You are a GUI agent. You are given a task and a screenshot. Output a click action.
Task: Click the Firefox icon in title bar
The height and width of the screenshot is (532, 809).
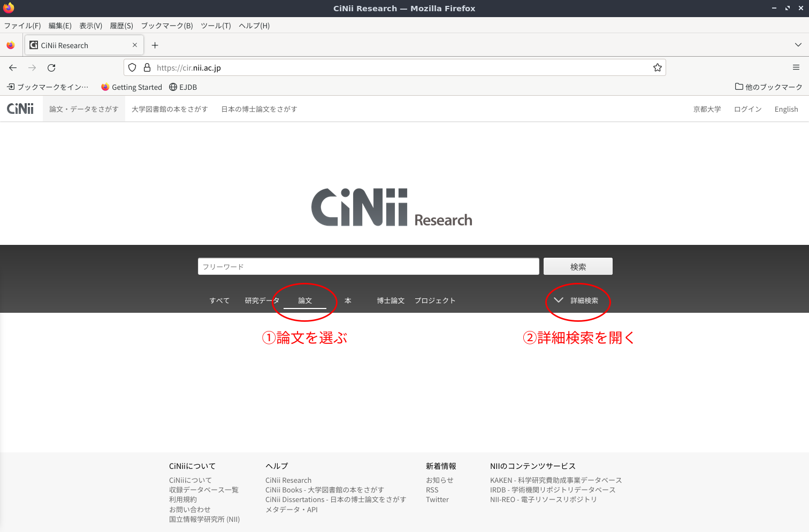pos(9,8)
